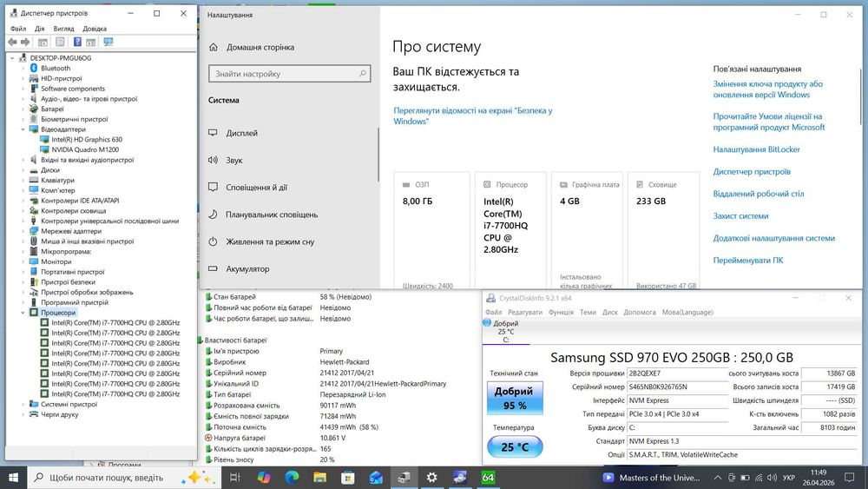Click home icon beside Домашня сторінка

pos(214,48)
